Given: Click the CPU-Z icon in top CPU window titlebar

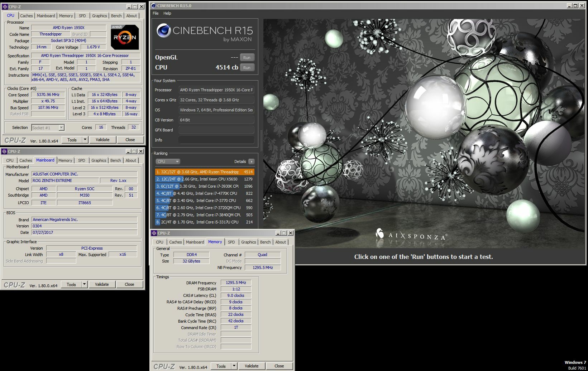Looking at the screenshot, I should (4, 7).
